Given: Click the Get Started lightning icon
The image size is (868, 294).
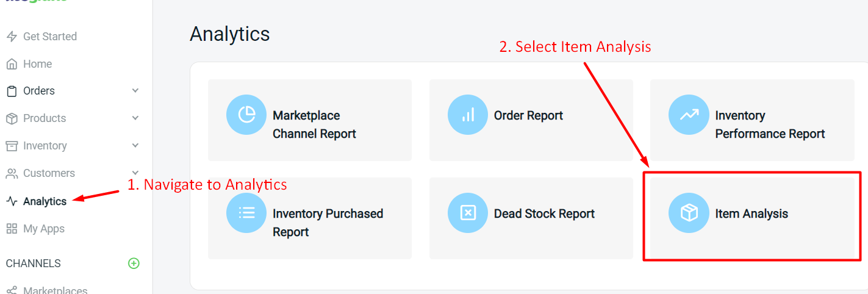Looking at the screenshot, I should (x=12, y=37).
